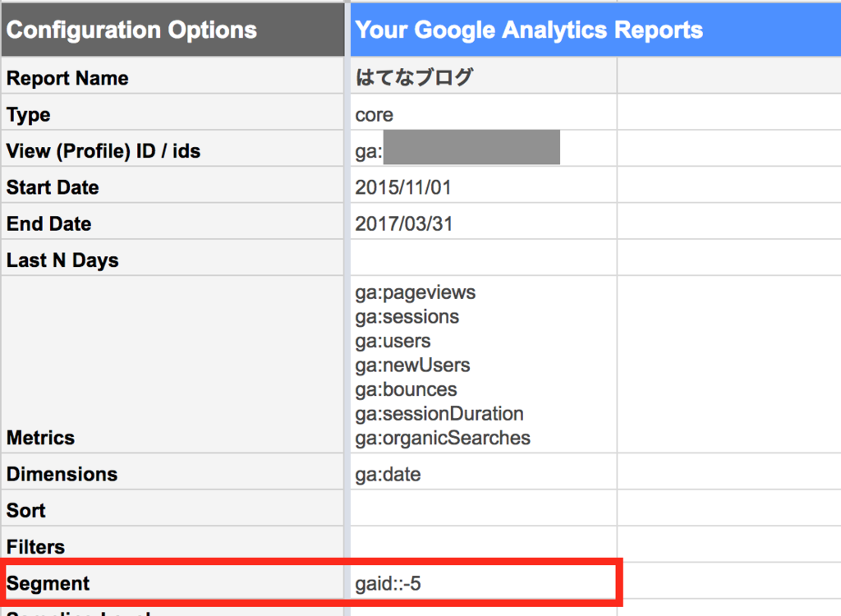Click the Segment value gaid::-5 cell

[x=483, y=583]
